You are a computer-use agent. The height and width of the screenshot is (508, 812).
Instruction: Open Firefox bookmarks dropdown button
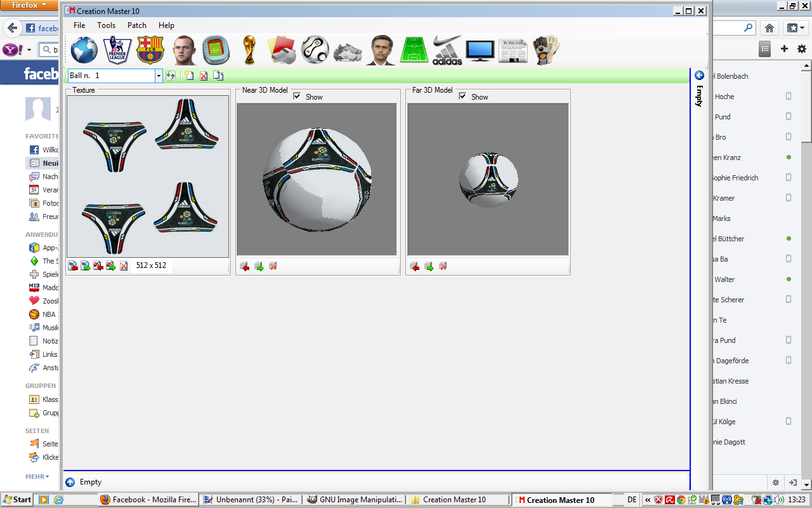pyautogui.click(x=794, y=28)
